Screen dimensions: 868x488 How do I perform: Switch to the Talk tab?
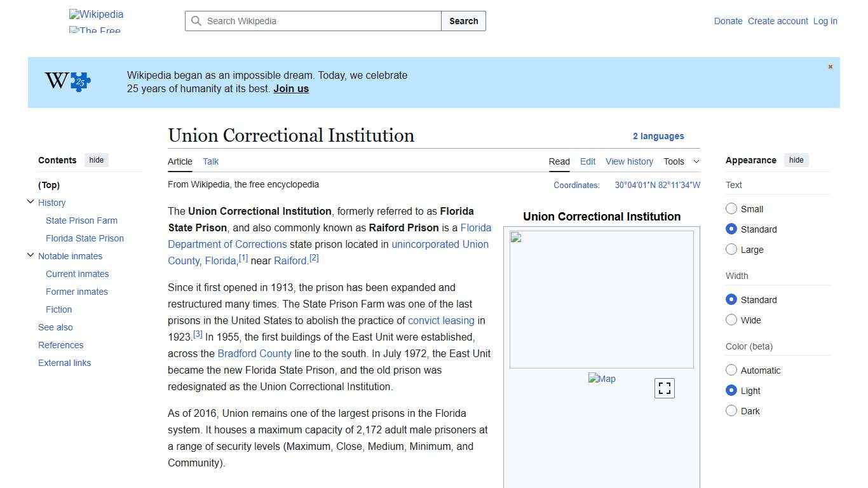[x=210, y=161]
